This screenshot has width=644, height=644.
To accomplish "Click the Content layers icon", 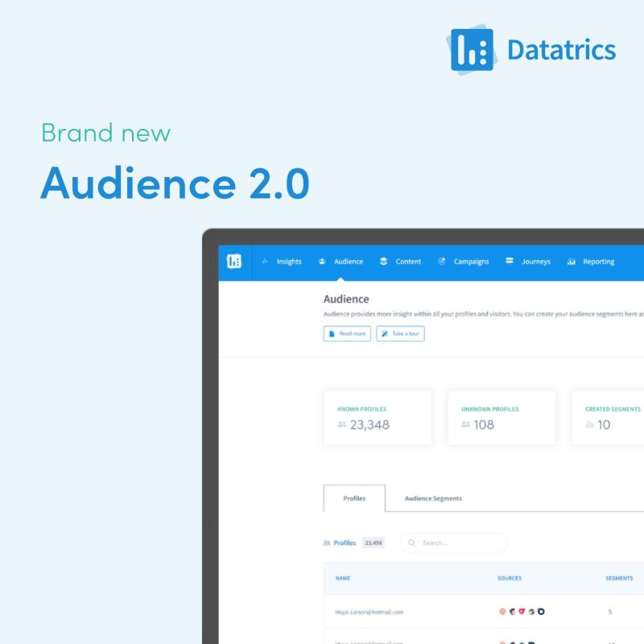I will [383, 261].
